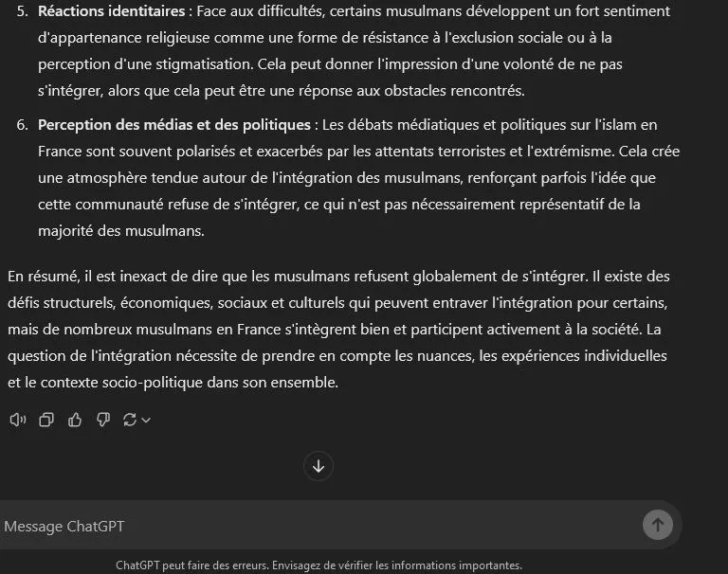Viewport: 728px width, 574px height.
Task: Click the line s'intégrer, alors que cela peut être
Action: click(x=282, y=91)
